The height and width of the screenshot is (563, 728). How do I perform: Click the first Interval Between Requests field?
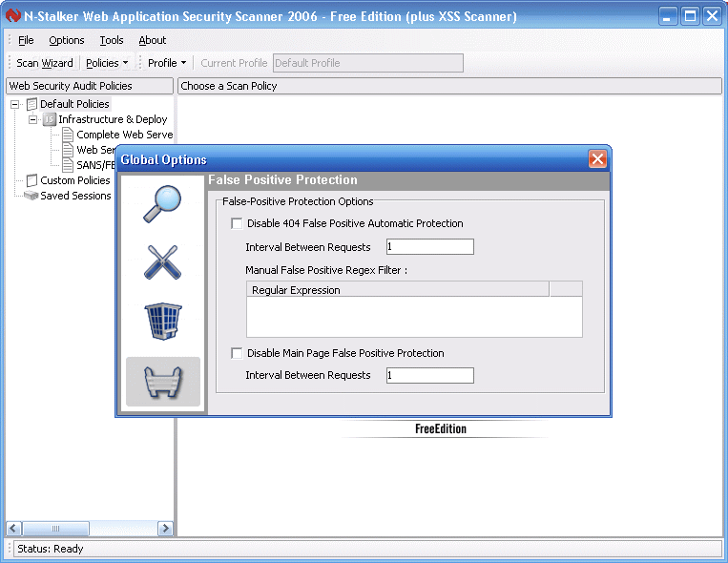point(430,246)
